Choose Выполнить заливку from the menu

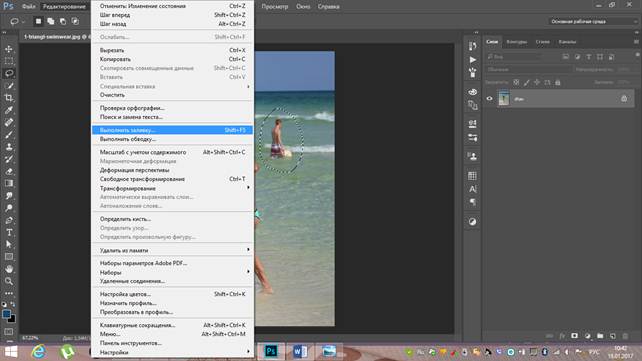[x=172, y=130]
